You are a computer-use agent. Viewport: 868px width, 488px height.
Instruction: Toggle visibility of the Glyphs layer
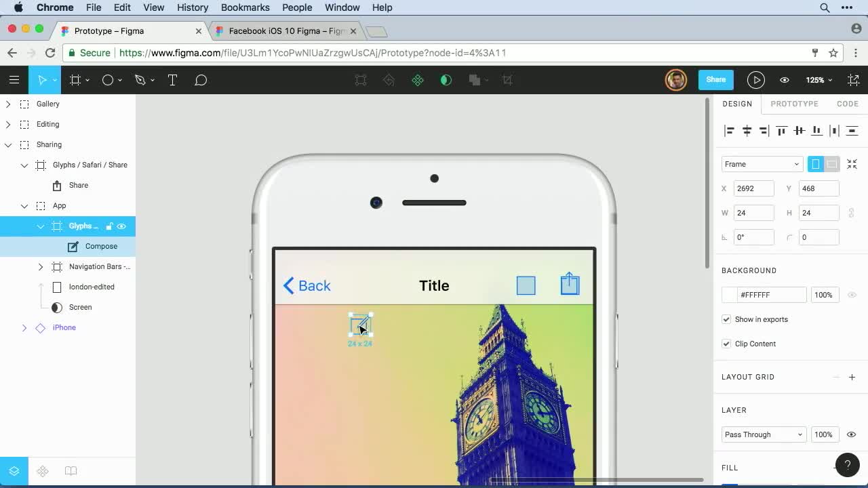pos(121,226)
